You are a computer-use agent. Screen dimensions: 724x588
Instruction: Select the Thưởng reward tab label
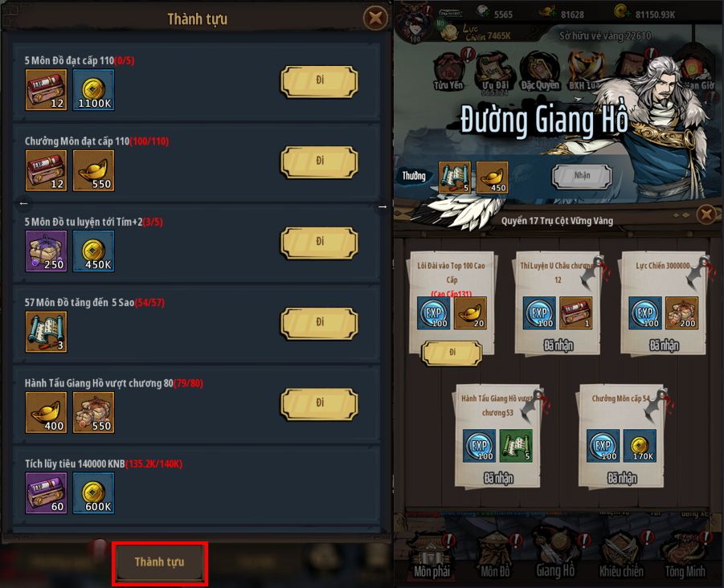coord(413,176)
